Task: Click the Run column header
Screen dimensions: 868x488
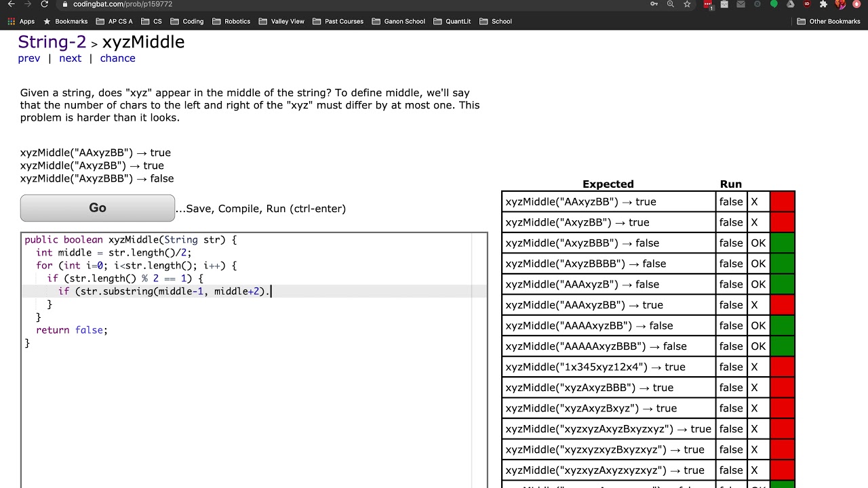Action: (x=731, y=184)
